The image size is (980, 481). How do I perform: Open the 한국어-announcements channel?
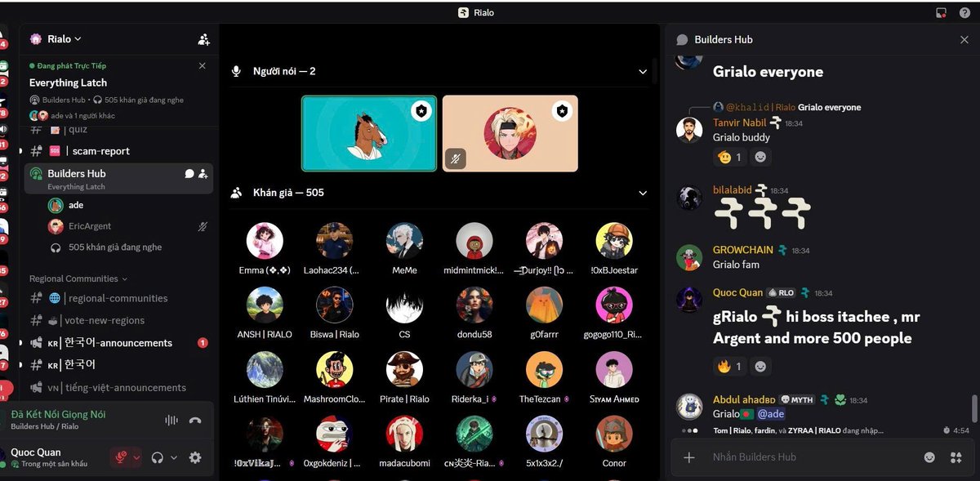pos(119,343)
